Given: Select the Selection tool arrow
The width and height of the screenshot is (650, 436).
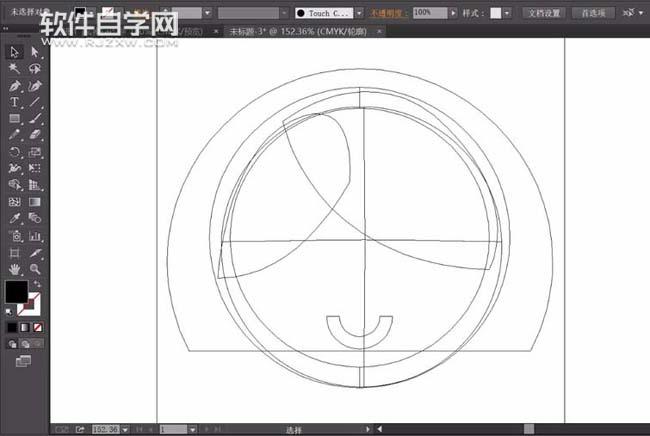Looking at the screenshot, I should coord(15,52).
